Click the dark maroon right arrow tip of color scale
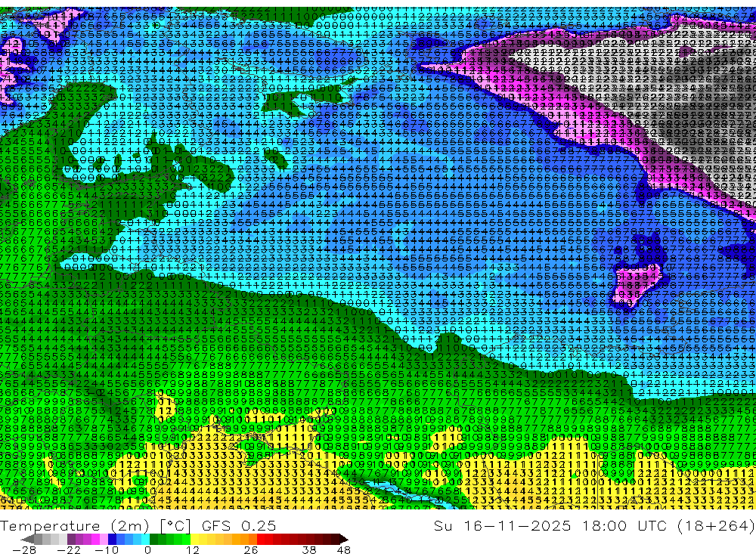Screen dimensions: 756x554 [x=342, y=539]
